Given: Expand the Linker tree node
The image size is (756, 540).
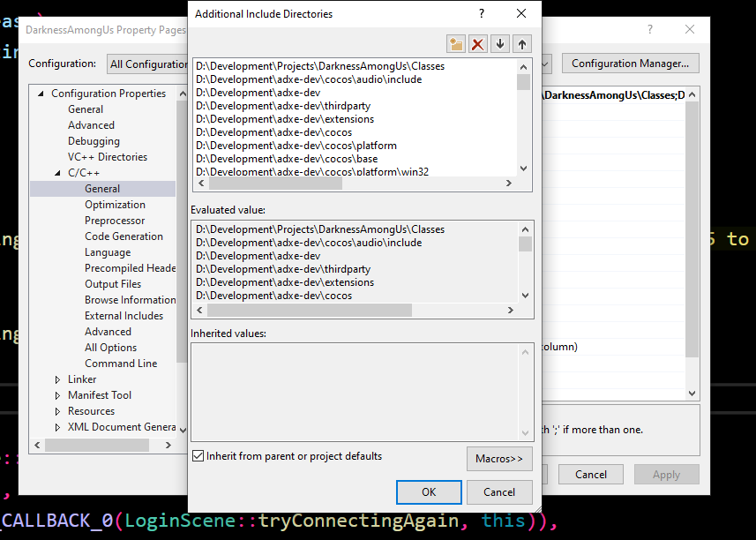Looking at the screenshot, I should 58,380.
